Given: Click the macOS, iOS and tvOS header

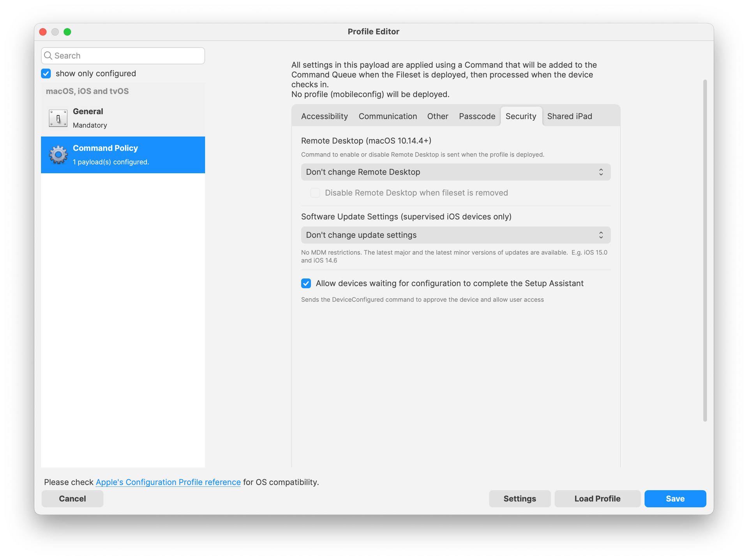Looking at the screenshot, I should pyautogui.click(x=87, y=91).
